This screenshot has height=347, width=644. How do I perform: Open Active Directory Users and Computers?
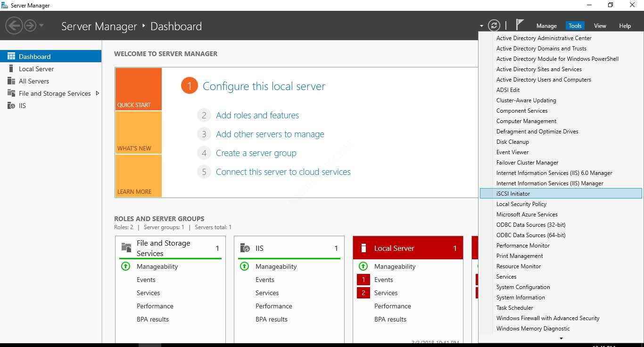click(x=561, y=80)
